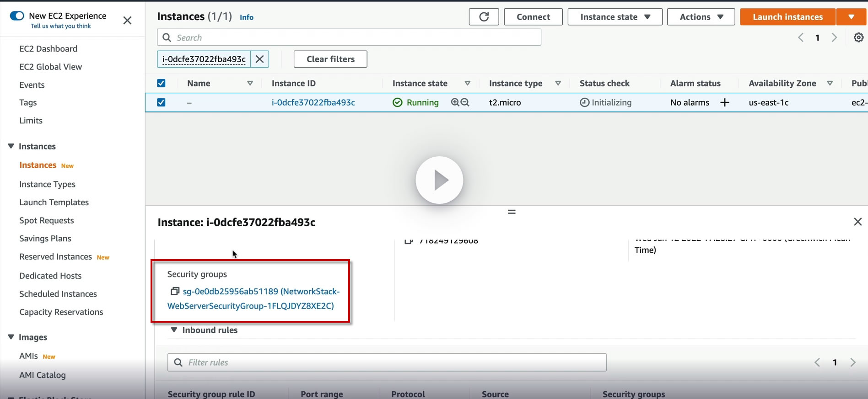Click the t2.micro instance type cell

pos(505,102)
